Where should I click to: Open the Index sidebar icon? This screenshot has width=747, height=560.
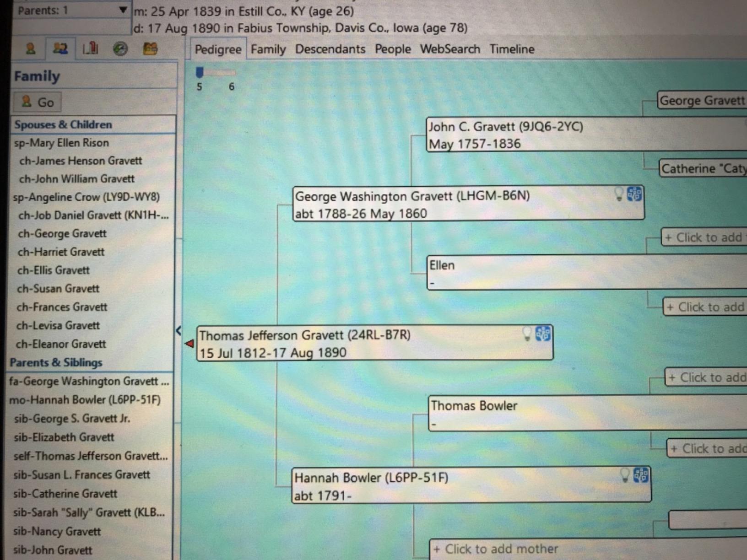[31, 48]
